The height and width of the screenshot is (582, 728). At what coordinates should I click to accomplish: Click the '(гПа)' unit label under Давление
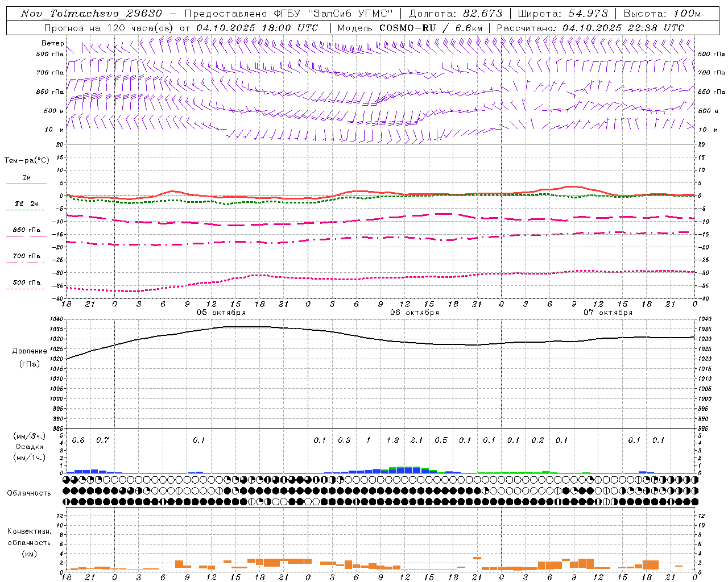click(30, 364)
